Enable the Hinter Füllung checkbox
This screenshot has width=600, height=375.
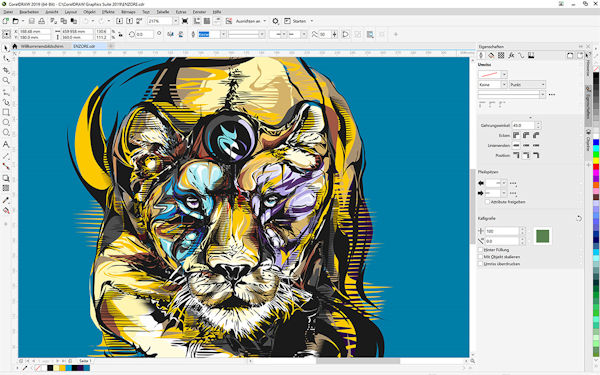coord(480,249)
